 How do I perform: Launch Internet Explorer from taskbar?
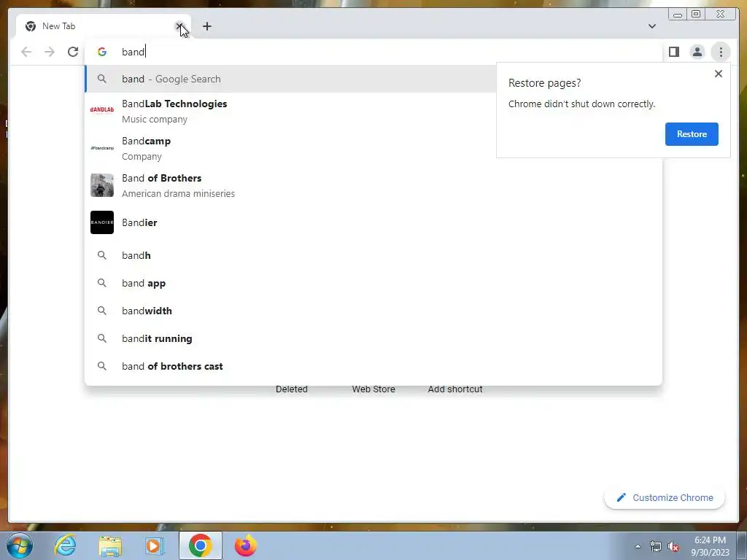(x=65, y=545)
